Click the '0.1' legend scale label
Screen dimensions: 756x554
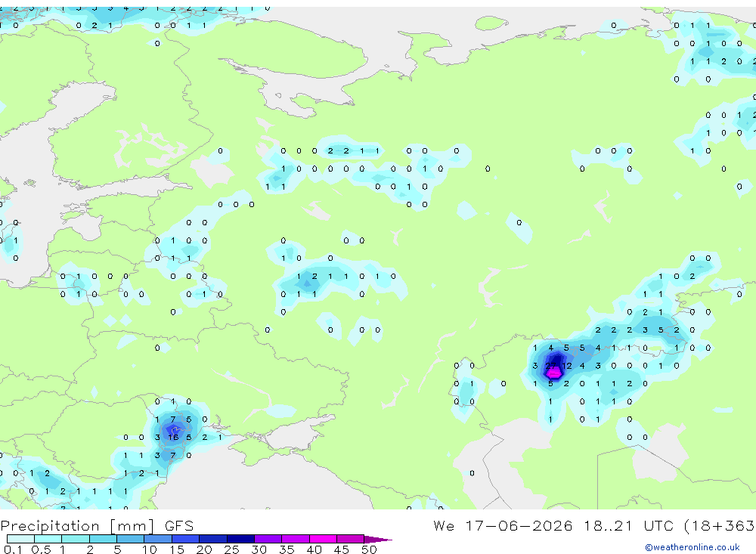13,549
